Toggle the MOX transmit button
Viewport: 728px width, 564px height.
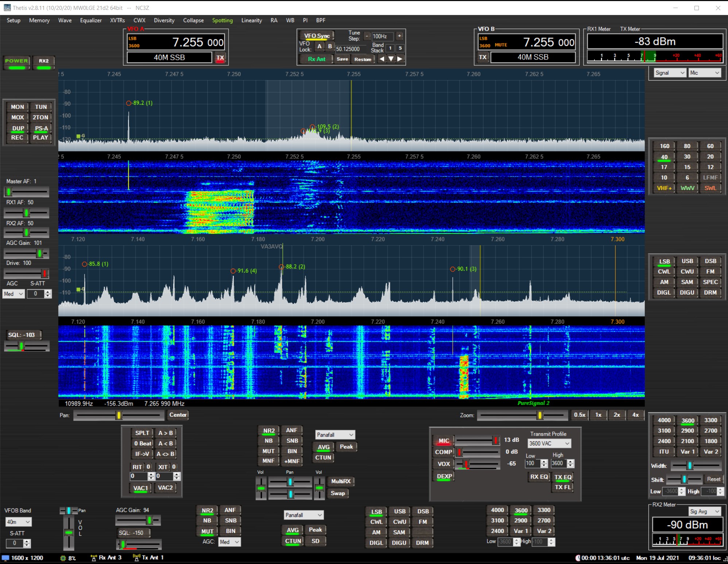(x=17, y=117)
